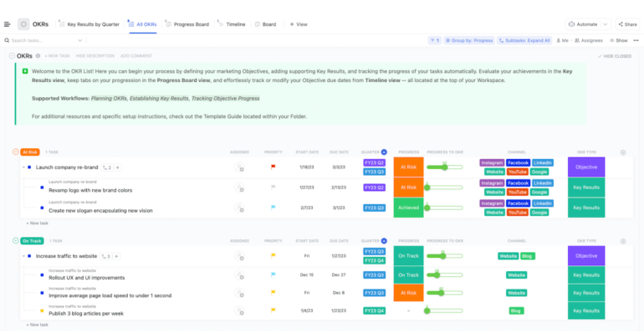Assign someone to Rollout UX and UI improvements
The height and width of the screenshot is (334, 644).
pyautogui.click(x=239, y=275)
